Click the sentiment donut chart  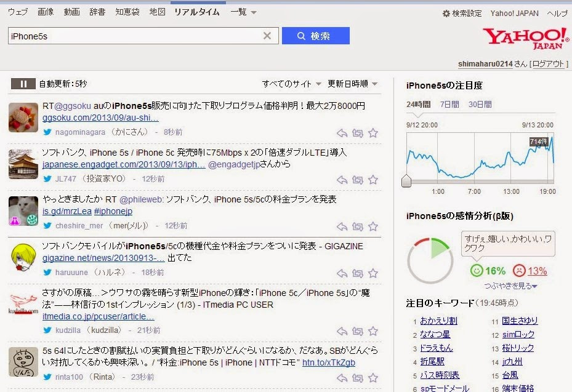(x=430, y=260)
